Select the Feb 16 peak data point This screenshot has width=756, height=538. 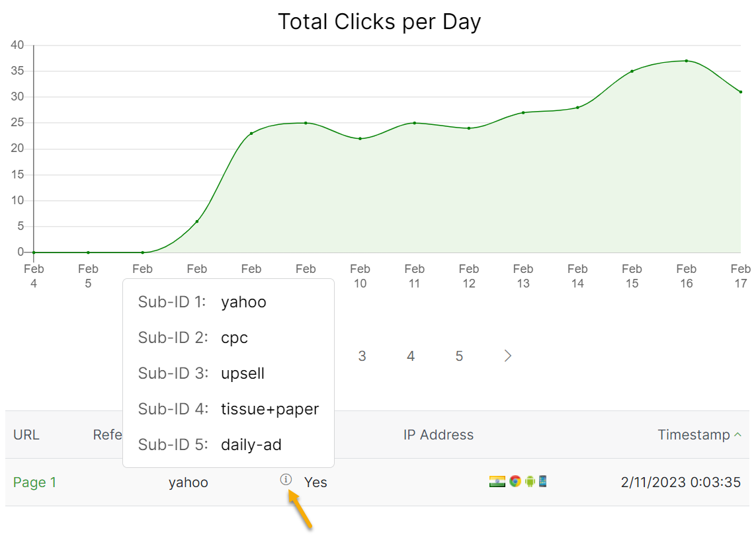click(687, 61)
